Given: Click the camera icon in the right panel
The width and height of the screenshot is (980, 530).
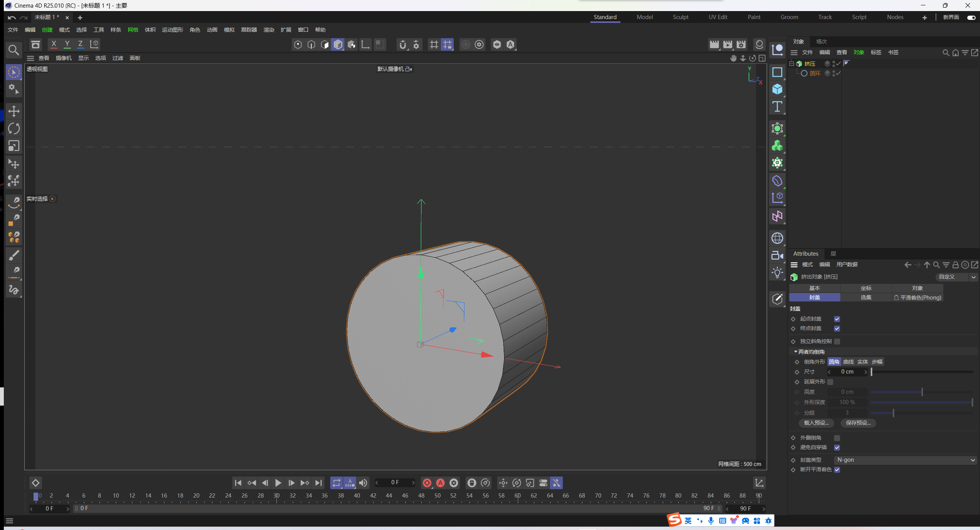Looking at the screenshot, I should [778, 255].
